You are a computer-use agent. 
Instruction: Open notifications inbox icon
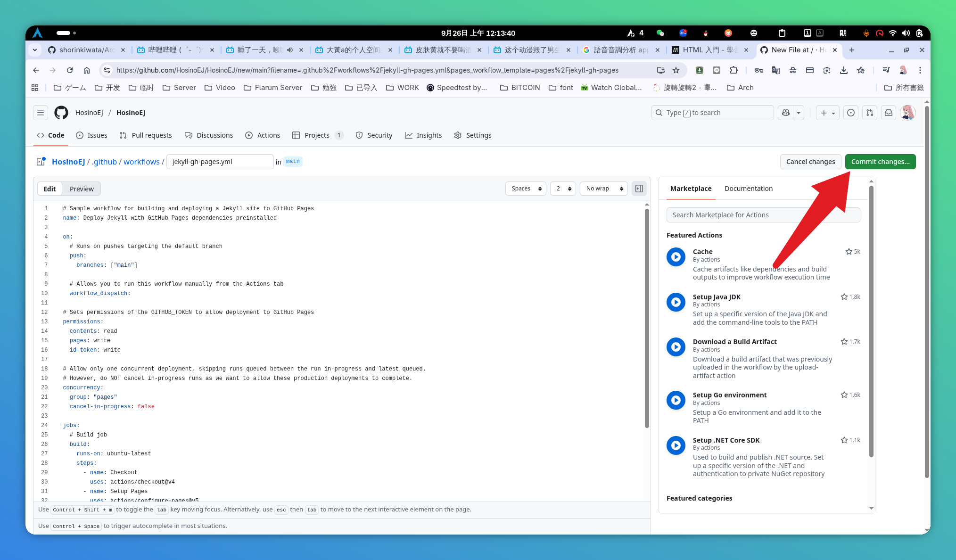(x=889, y=113)
